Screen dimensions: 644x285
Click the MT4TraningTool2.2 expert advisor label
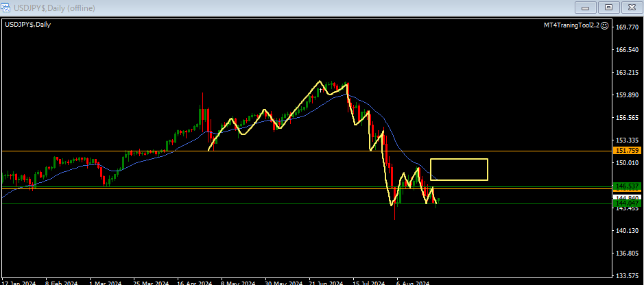(570, 25)
